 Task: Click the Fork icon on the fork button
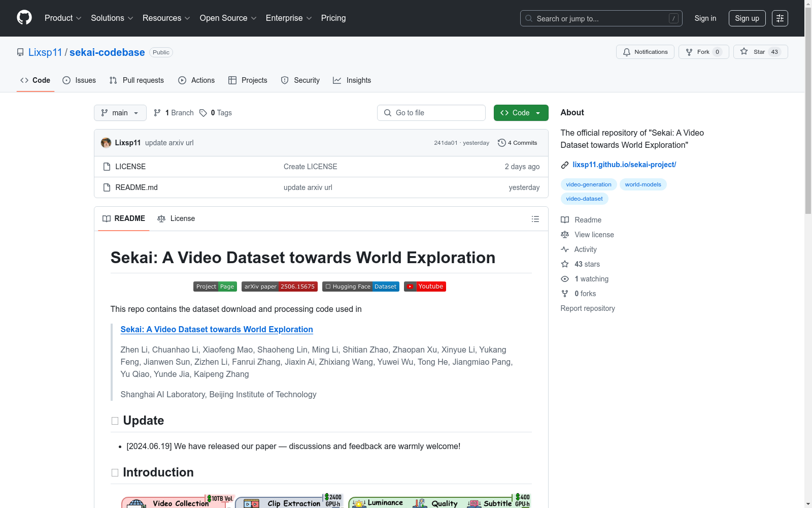[689, 52]
